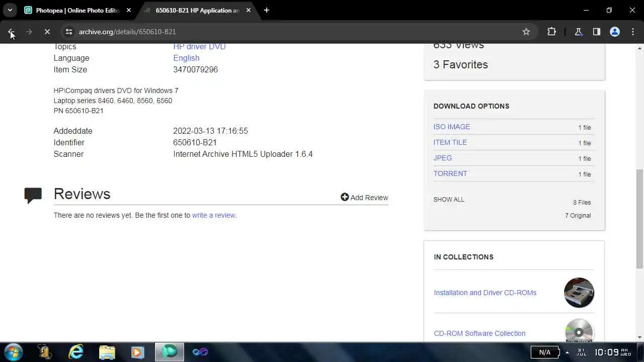Stop page loading with X button
The width and height of the screenshot is (644, 362).
pyautogui.click(x=47, y=32)
